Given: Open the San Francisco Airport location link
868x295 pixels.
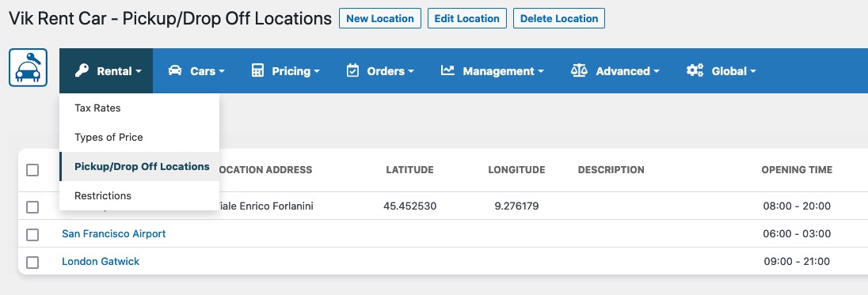Looking at the screenshot, I should [x=113, y=233].
